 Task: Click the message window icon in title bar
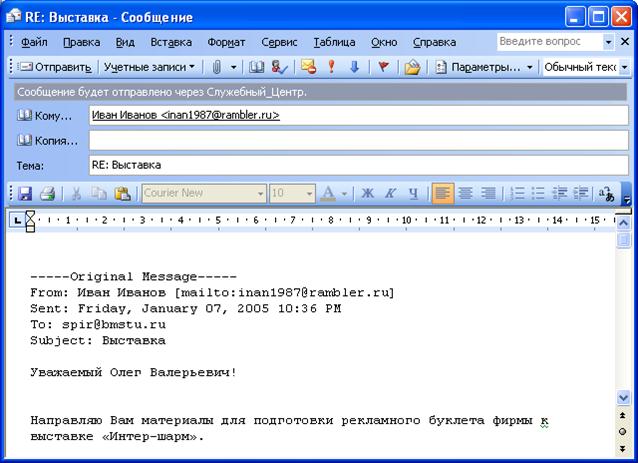pos(13,16)
